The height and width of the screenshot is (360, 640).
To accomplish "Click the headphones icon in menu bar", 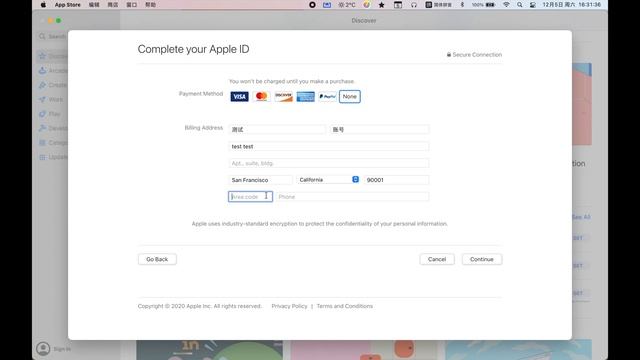I will click(x=413, y=5).
